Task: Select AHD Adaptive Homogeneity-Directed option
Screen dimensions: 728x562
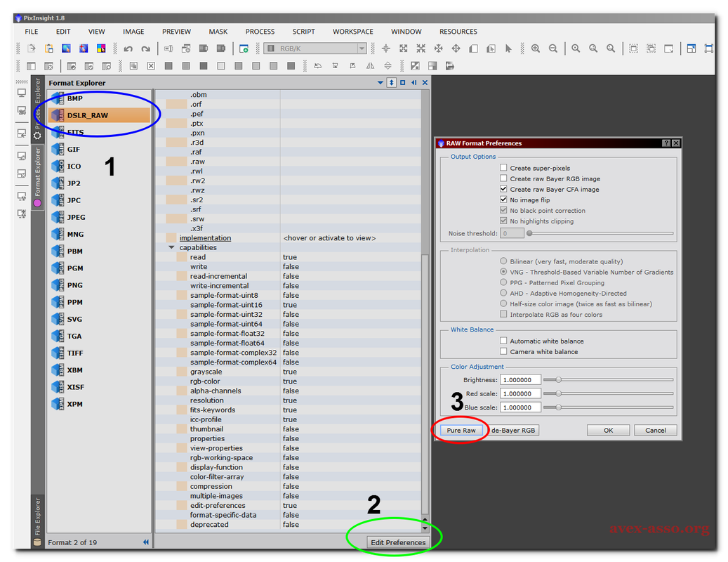Action: tap(503, 293)
